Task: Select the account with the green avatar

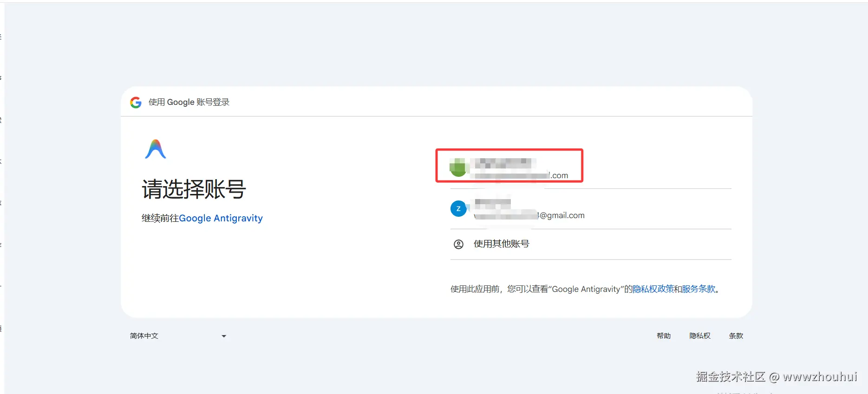Action: coord(591,168)
